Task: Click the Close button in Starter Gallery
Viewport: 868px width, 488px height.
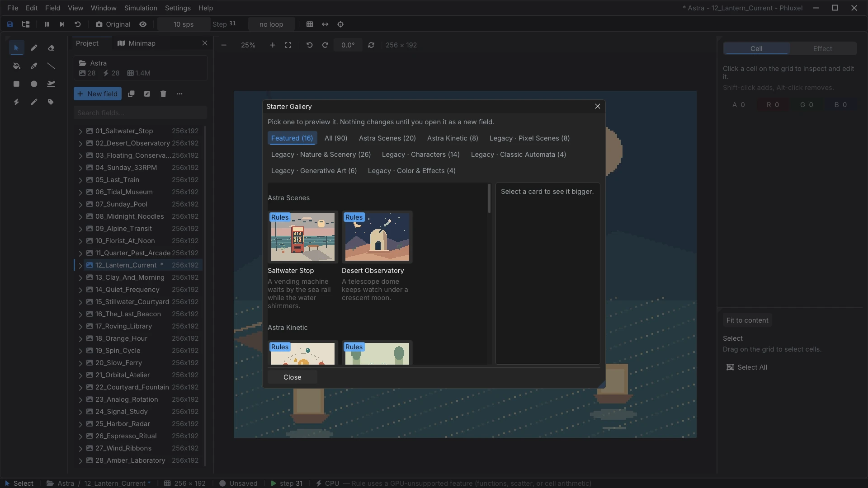Action: pos(292,377)
